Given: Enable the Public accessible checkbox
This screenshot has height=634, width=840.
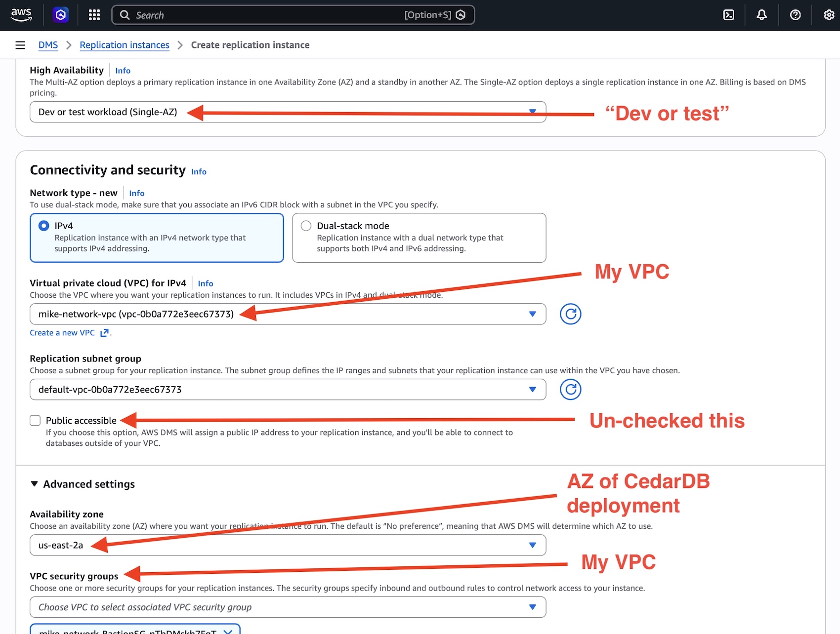Looking at the screenshot, I should coord(35,420).
